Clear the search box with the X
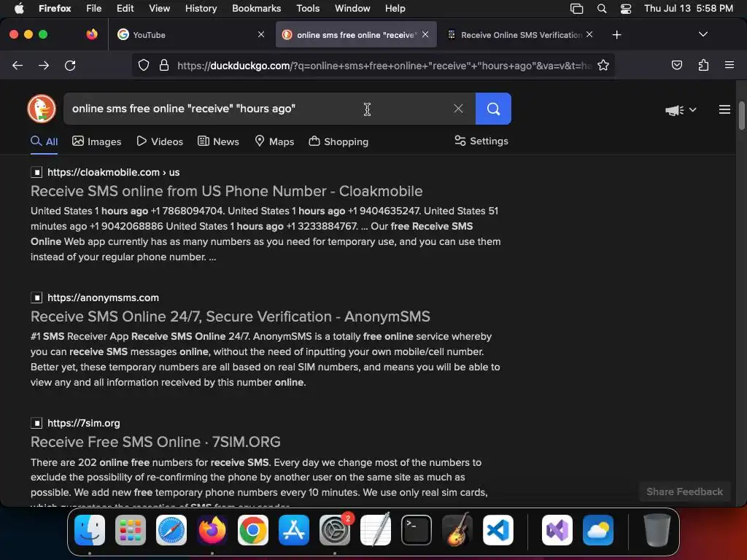Image resolution: width=747 pixels, height=560 pixels. click(458, 109)
